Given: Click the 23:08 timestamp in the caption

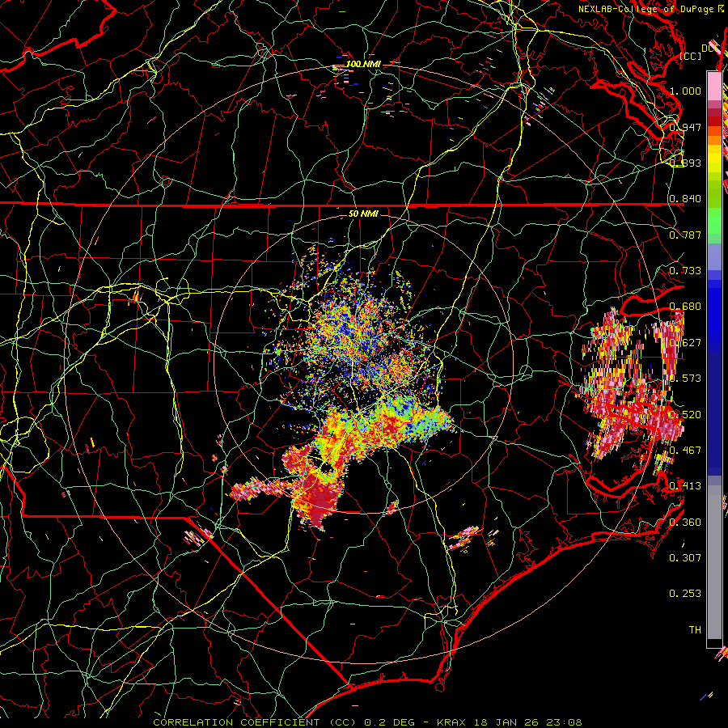Looking at the screenshot, I should pos(564,722).
